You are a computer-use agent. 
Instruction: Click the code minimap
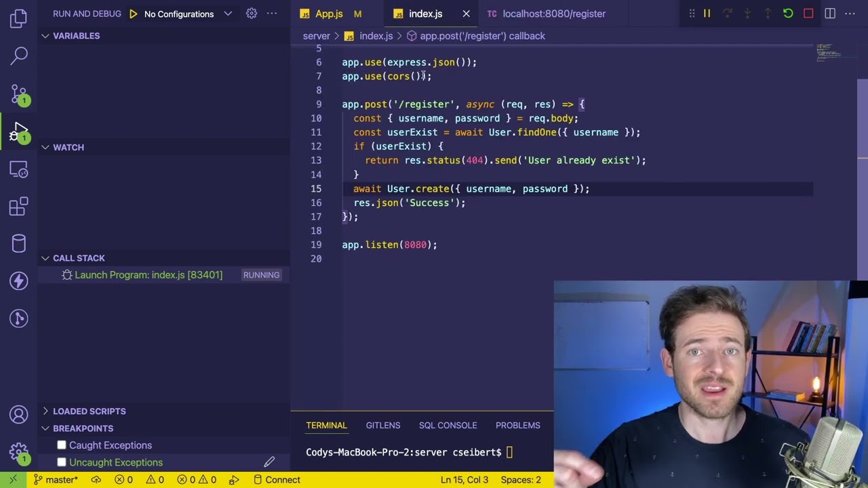pos(829,53)
